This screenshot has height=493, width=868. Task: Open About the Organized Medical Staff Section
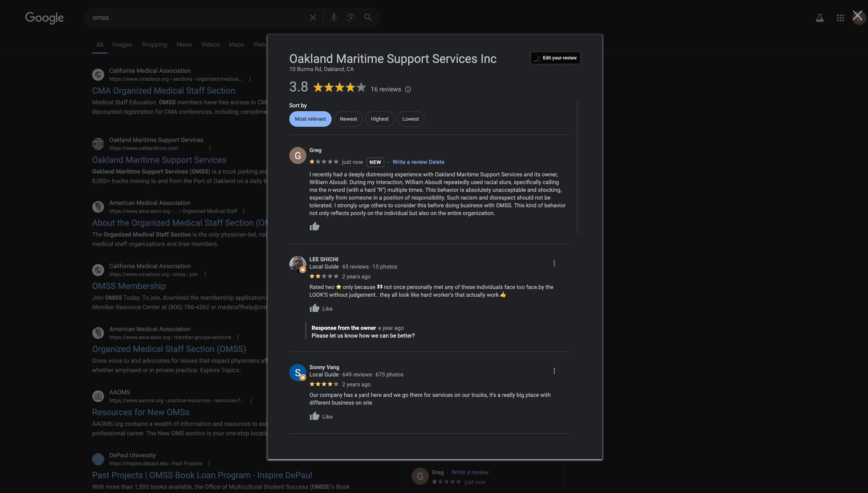(180, 223)
